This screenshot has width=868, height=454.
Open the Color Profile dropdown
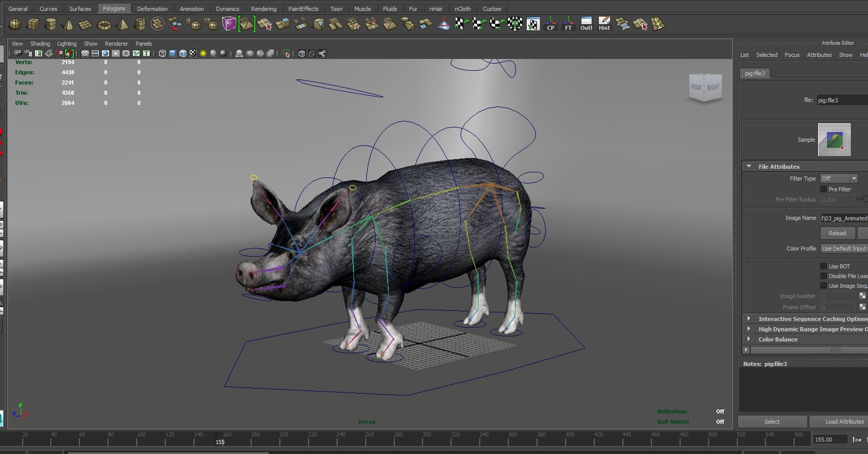pos(844,248)
